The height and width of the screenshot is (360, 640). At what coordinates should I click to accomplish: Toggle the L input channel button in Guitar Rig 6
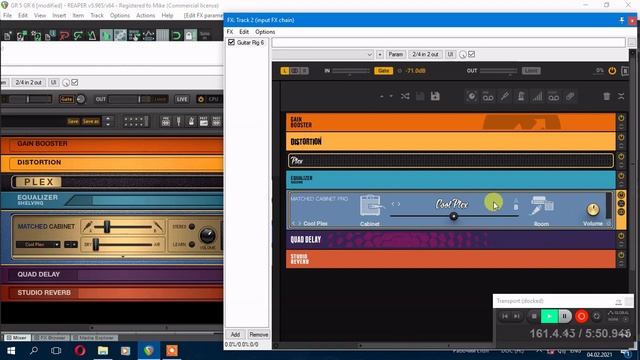coord(285,71)
